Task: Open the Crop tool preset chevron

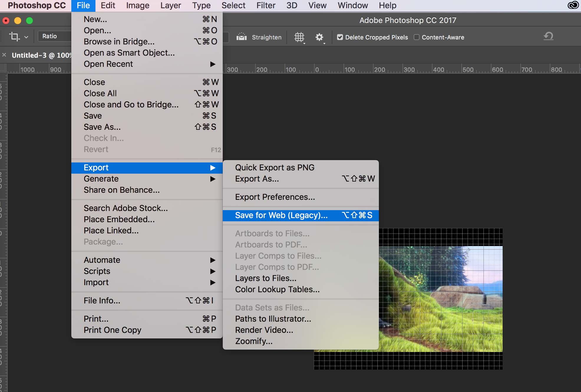Action: pyautogui.click(x=26, y=37)
